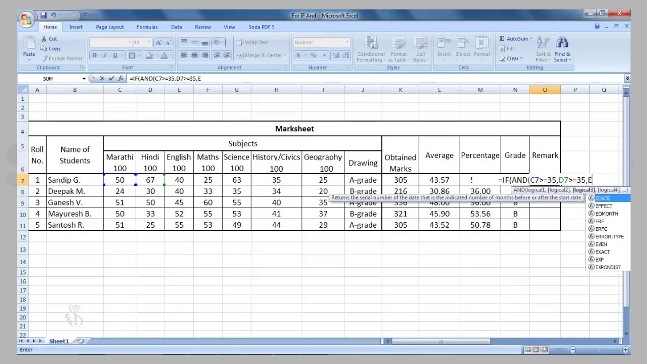Open the Office Button menu

[26, 19]
